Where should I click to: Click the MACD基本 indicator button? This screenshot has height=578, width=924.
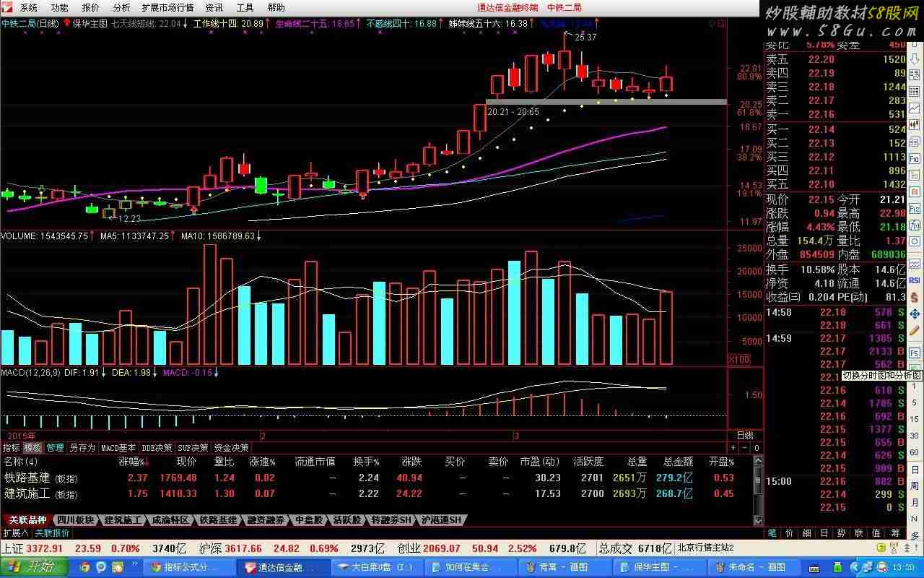pos(118,448)
